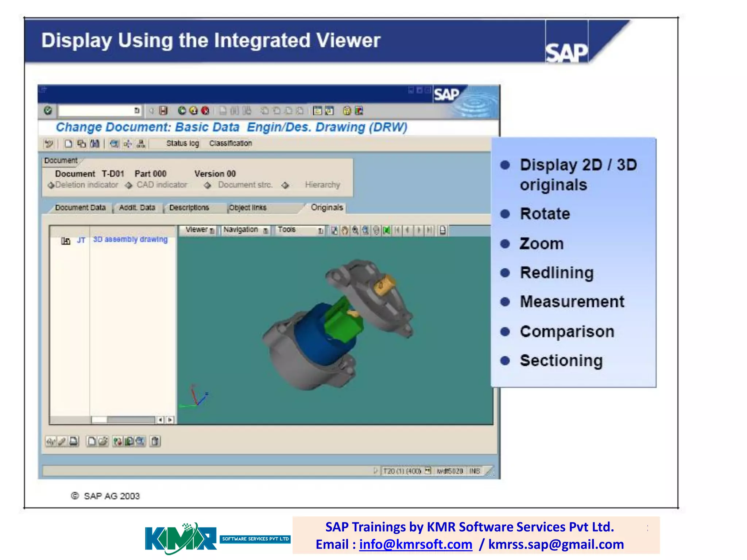Switch to the Document Data tab
The image size is (747, 560).
pos(80,208)
